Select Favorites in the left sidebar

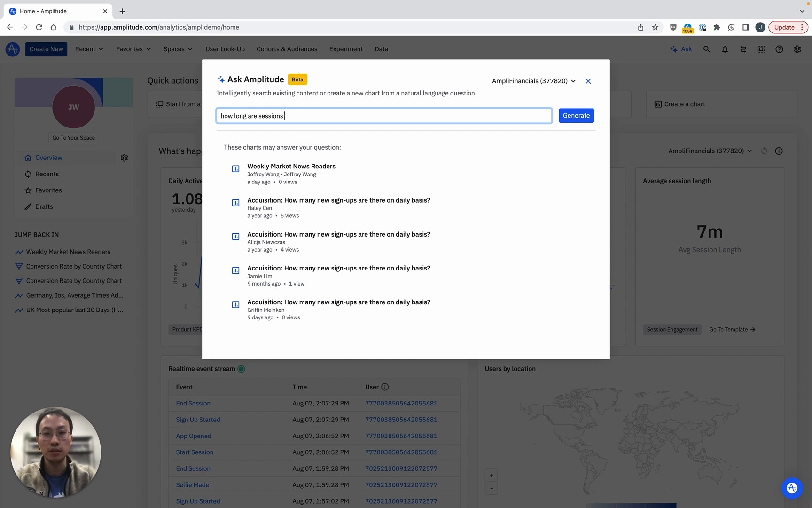coord(48,190)
